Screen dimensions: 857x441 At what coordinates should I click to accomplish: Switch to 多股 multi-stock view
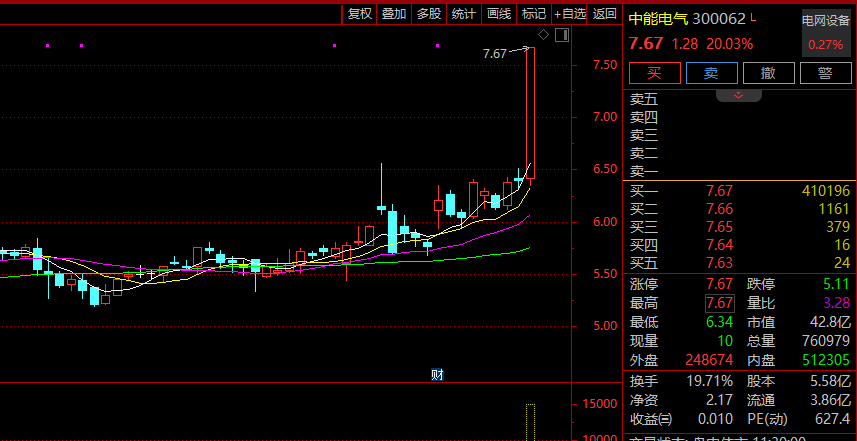pyautogui.click(x=429, y=13)
